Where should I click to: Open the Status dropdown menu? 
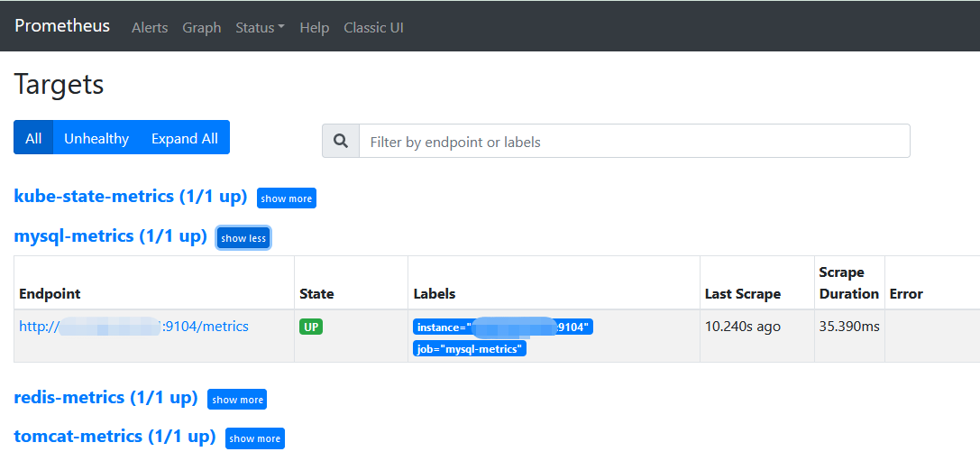coord(260,28)
